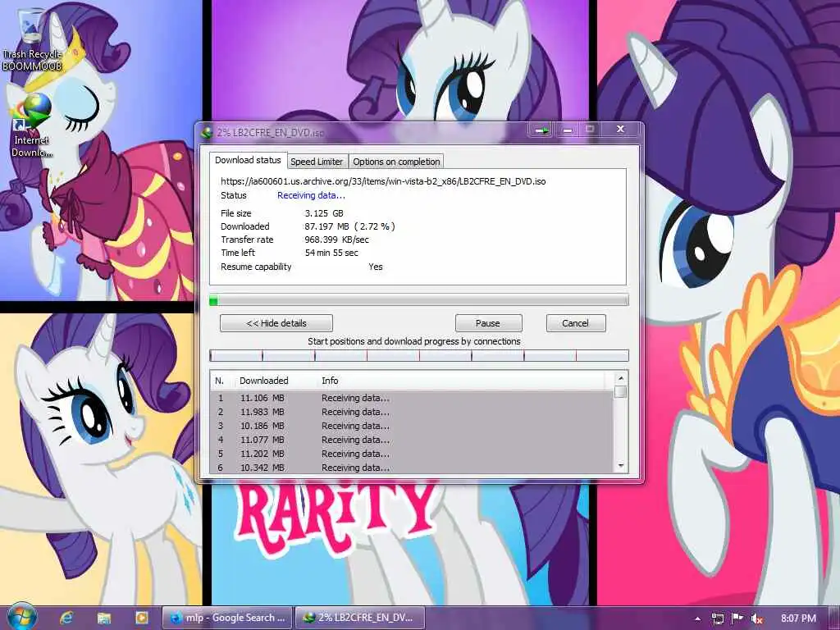The image size is (840, 630).
Task: Switch to mlp - Google Search taskbar window
Action: coord(227,618)
